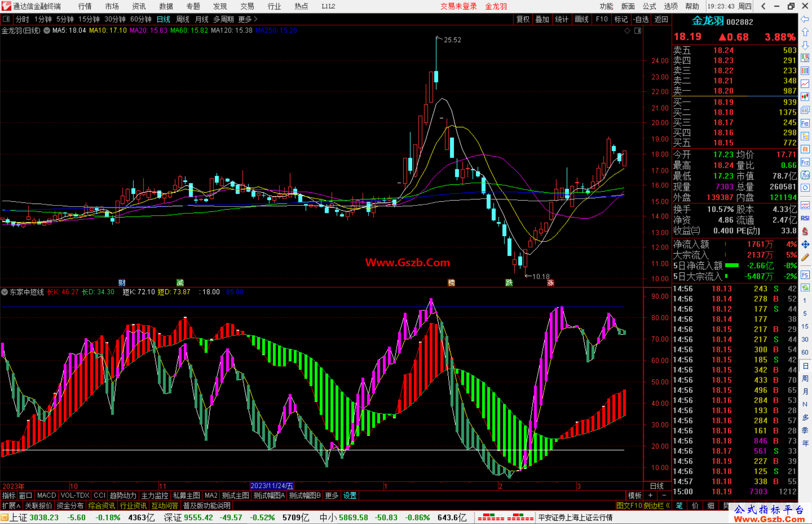Open the RSI indicator icon

(805, 218)
